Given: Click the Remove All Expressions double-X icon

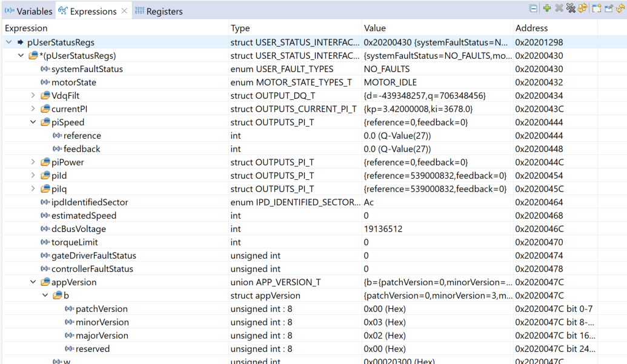Looking at the screenshot, I should pyautogui.click(x=571, y=8).
